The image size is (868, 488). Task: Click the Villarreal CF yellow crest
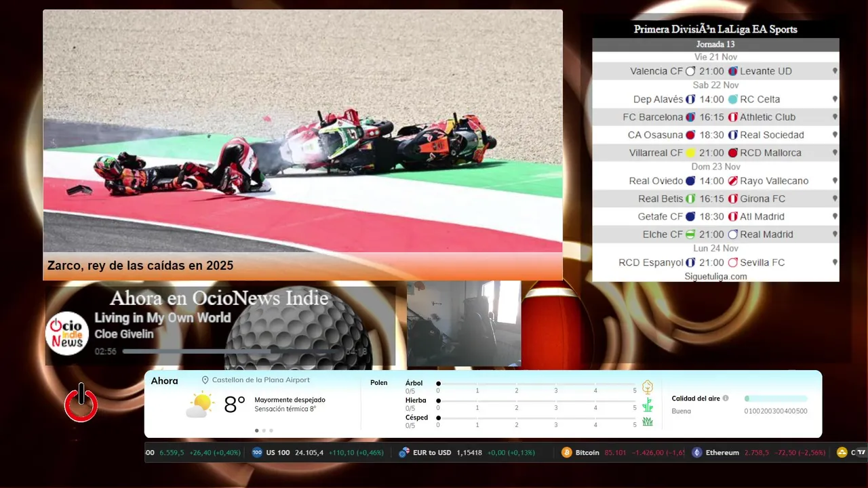click(x=690, y=153)
